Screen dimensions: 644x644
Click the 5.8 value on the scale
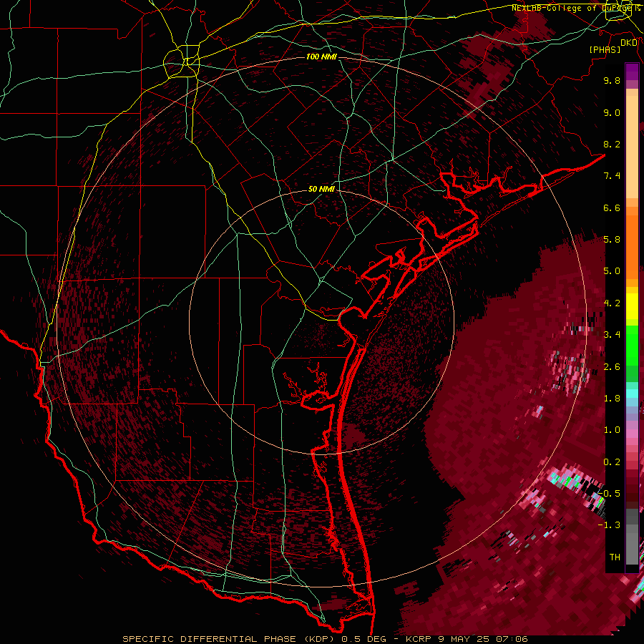tap(612, 240)
